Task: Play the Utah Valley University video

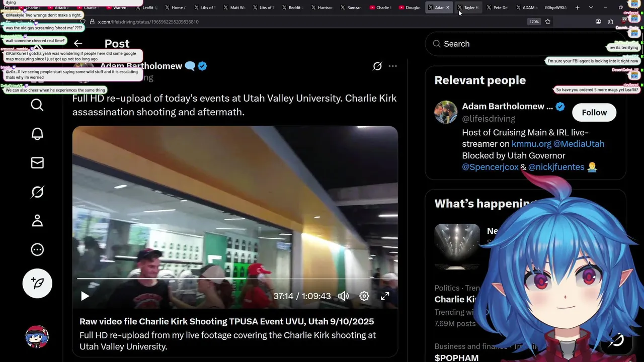Action: (85, 296)
